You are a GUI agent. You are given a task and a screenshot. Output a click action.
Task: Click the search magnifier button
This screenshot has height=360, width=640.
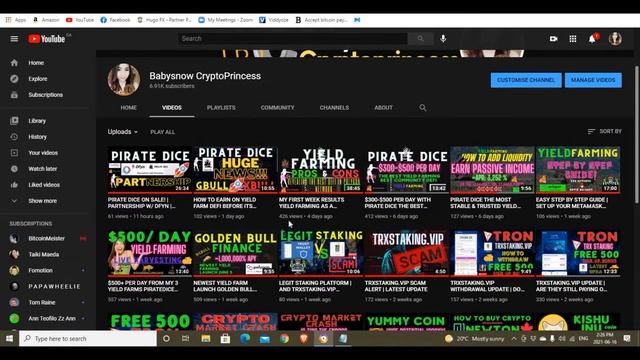[420, 38]
